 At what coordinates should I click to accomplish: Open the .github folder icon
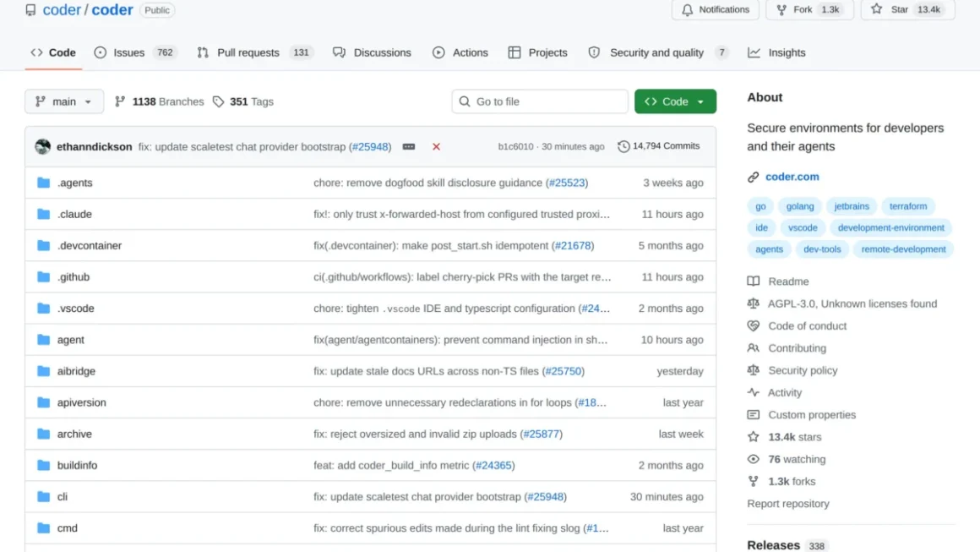click(x=43, y=276)
